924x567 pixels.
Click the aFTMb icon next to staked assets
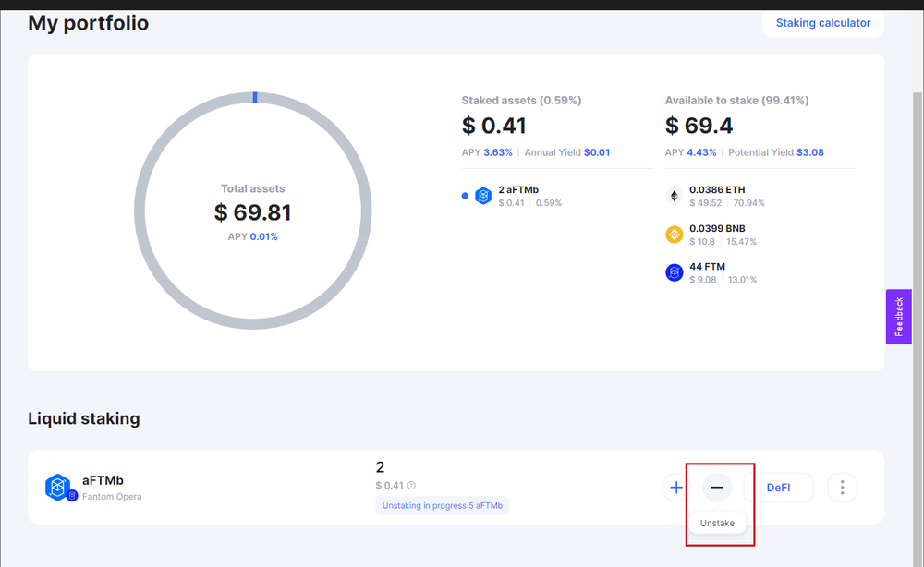pyautogui.click(x=481, y=195)
